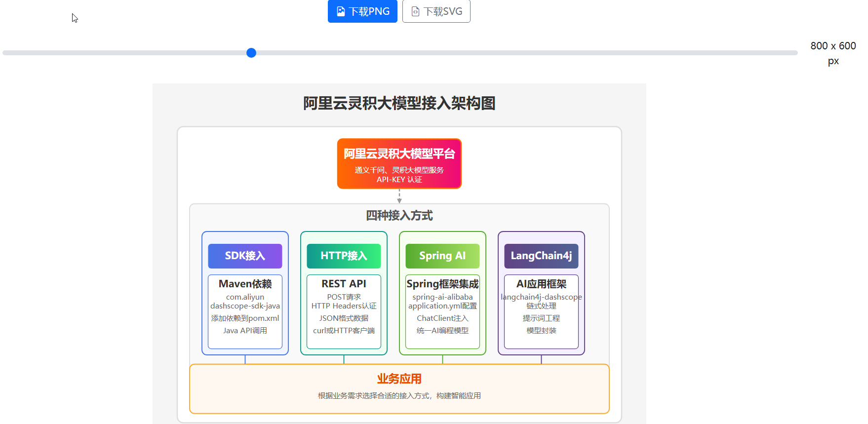Click the POST请求 text
The image size is (868, 424).
pos(344,297)
